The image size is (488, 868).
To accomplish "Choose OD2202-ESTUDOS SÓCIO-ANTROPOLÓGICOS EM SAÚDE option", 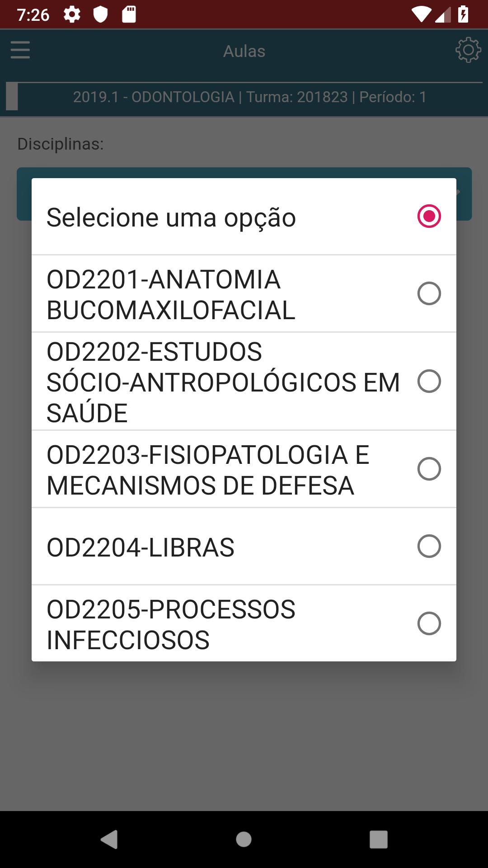I will (x=244, y=382).
